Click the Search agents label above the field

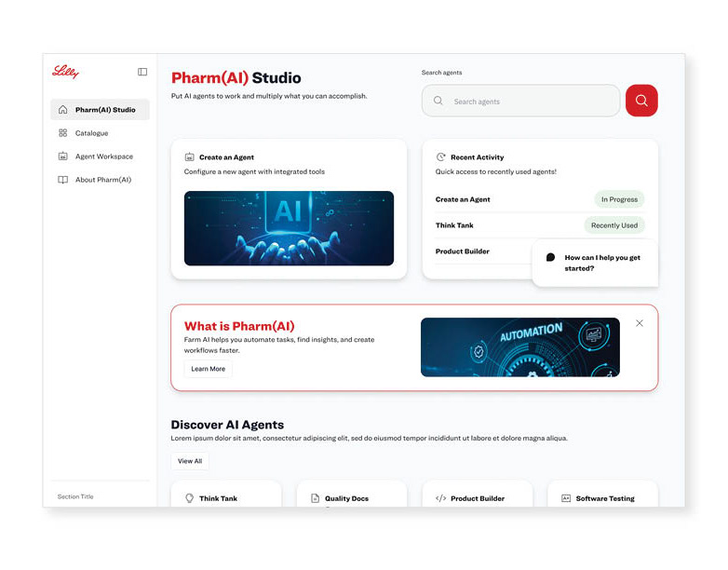(x=441, y=73)
